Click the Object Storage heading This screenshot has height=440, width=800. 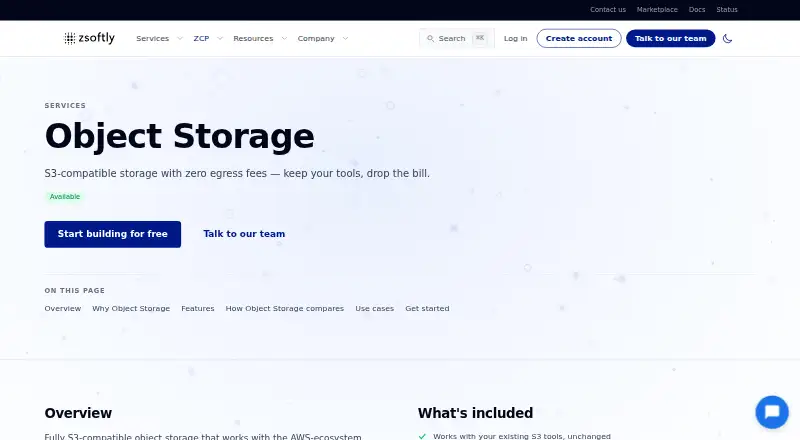click(x=180, y=136)
